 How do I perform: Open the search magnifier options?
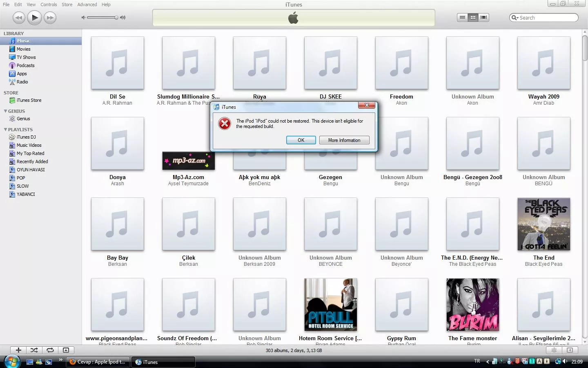click(x=515, y=18)
